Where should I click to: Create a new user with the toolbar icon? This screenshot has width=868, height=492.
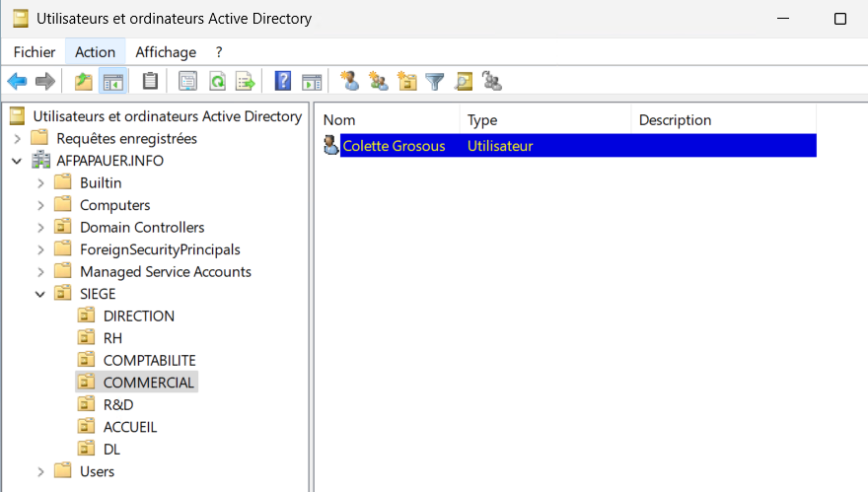[349, 82]
